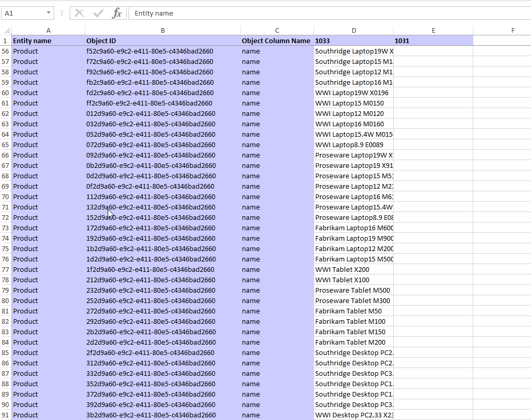Viewport: 531px width, 420px height.
Task: Expand the Name Box dropdown arrow
Action: tap(48, 13)
